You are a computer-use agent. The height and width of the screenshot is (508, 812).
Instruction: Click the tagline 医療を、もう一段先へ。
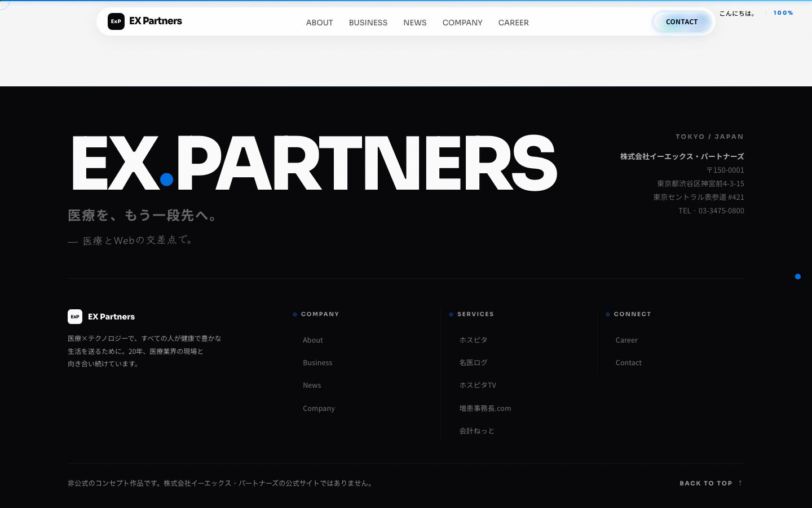pyautogui.click(x=143, y=215)
